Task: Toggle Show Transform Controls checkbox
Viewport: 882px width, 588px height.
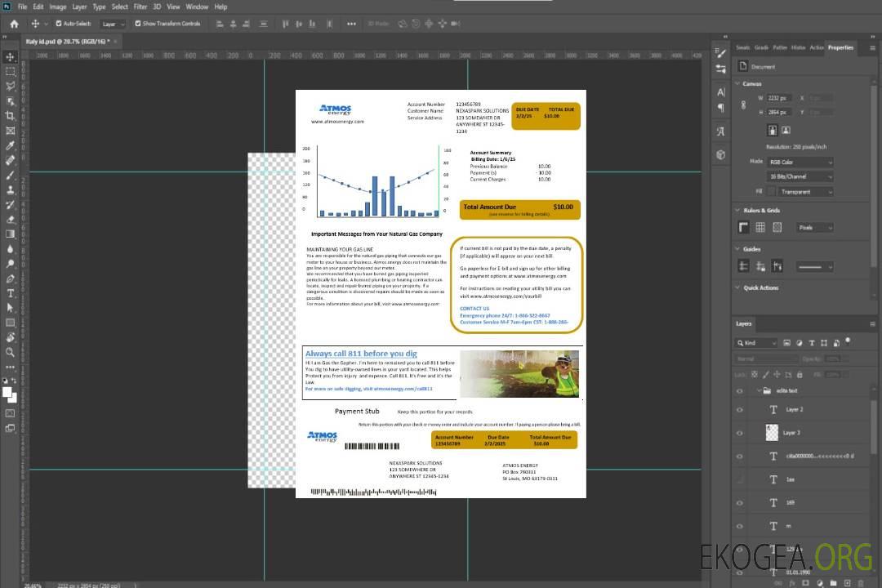Action: pyautogui.click(x=138, y=24)
